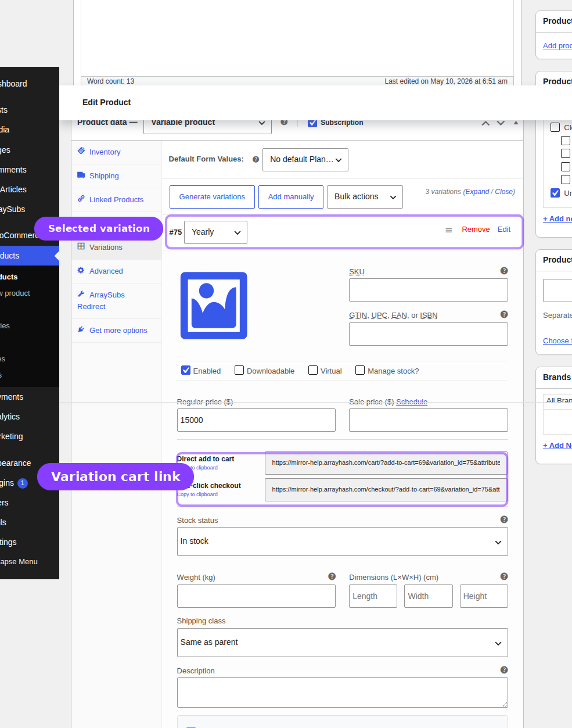Click the Linked Products chain icon
This screenshot has height=728, width=572.
coord(81,199)
